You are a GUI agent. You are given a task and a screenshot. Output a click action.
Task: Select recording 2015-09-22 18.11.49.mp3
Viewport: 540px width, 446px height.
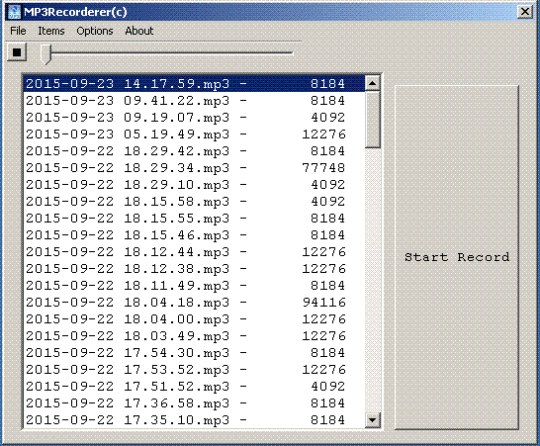point(195,286)
